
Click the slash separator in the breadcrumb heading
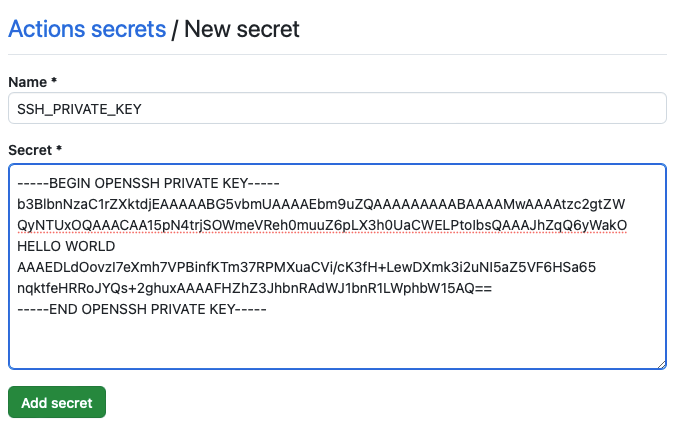pyautogui.click(x=174, y=29)
